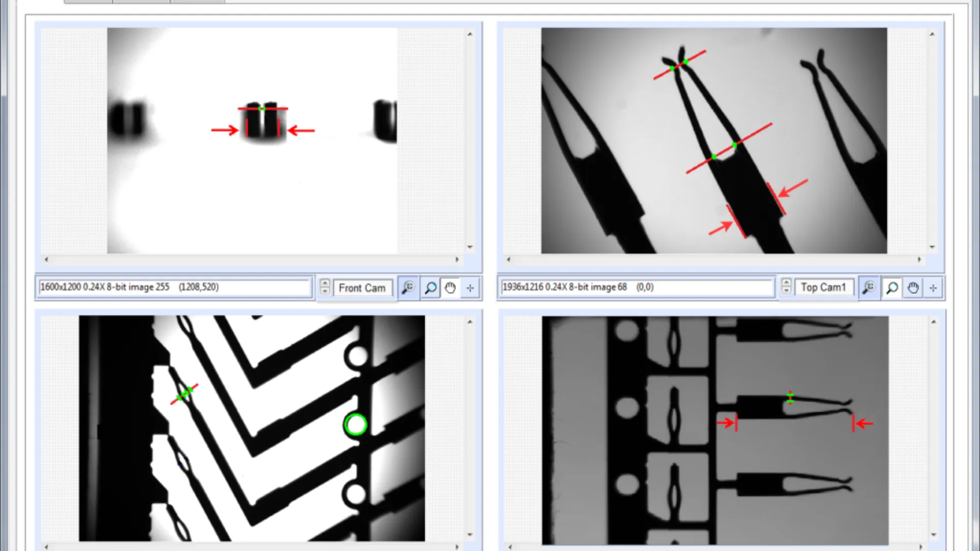
Task: Select the zoom-to-fit tool for Front Cam
Action: tap(408, 288)
